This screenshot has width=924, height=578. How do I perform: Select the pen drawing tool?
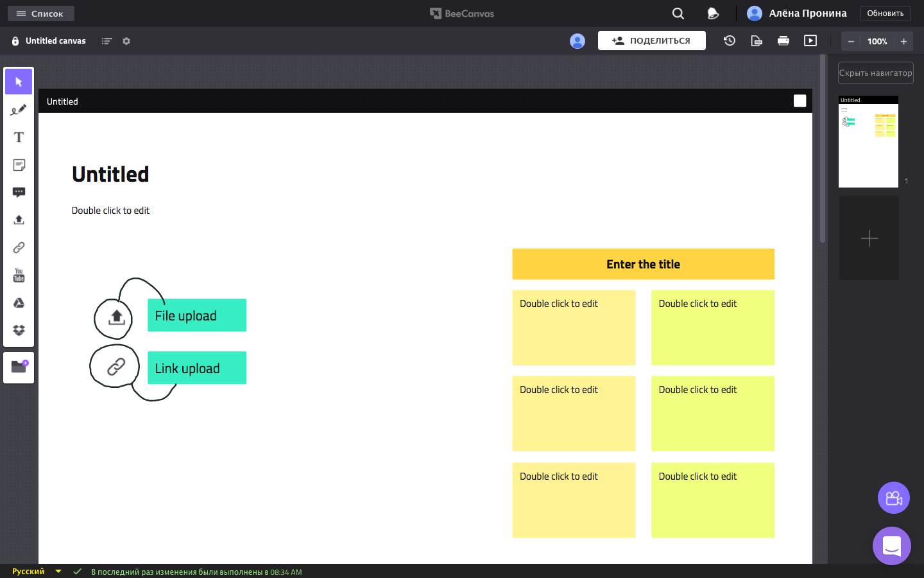click(x=19, y=110)
